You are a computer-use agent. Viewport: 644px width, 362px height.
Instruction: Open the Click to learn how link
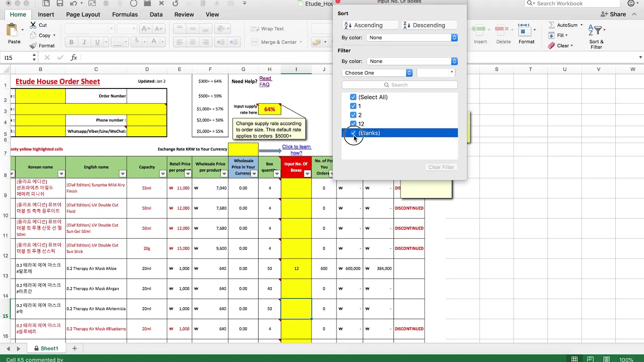click(x=296, y=150)
